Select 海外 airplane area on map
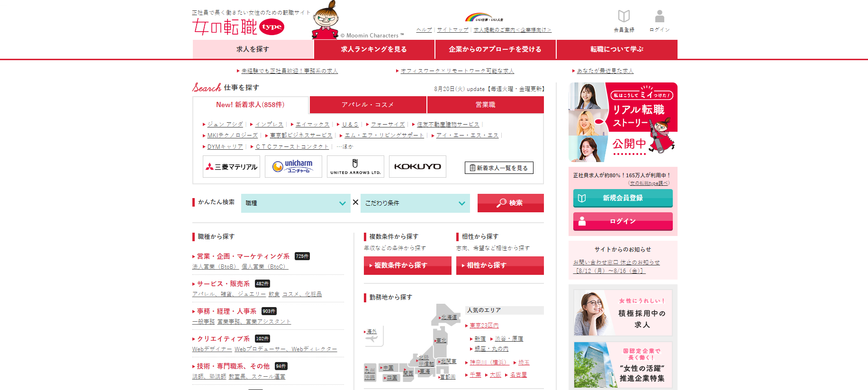This screenshot has width=868, height=390. (x=372, y=332)
